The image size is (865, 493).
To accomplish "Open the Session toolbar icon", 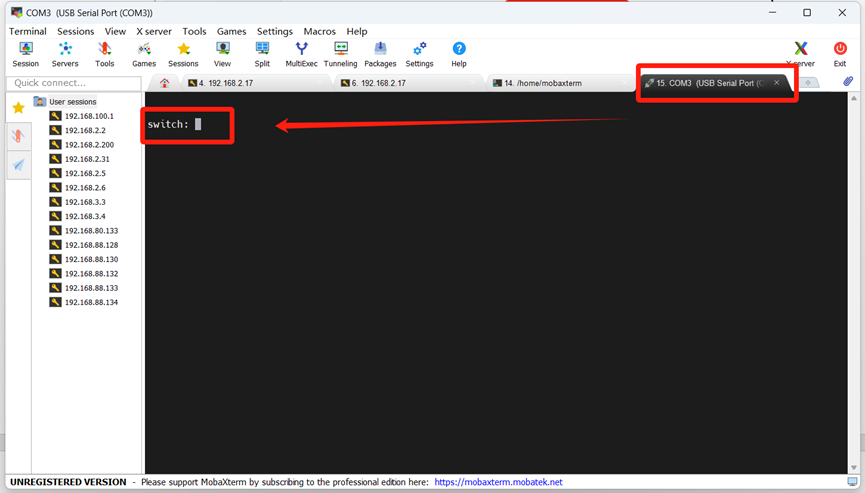I will coord(26,54).
